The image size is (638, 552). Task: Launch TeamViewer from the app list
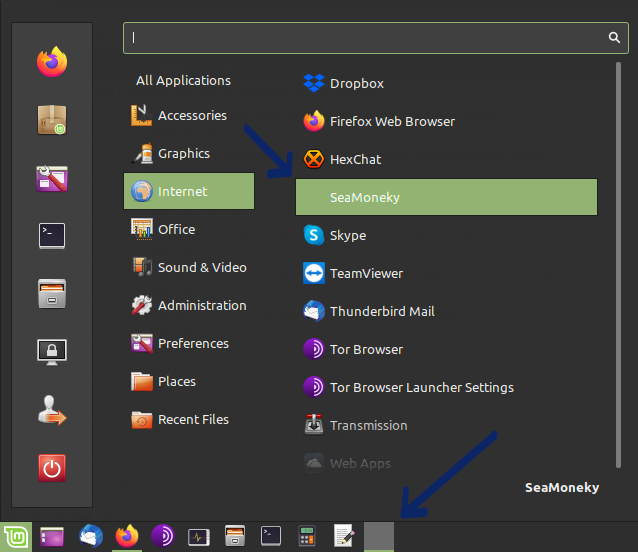click(446, 273)
